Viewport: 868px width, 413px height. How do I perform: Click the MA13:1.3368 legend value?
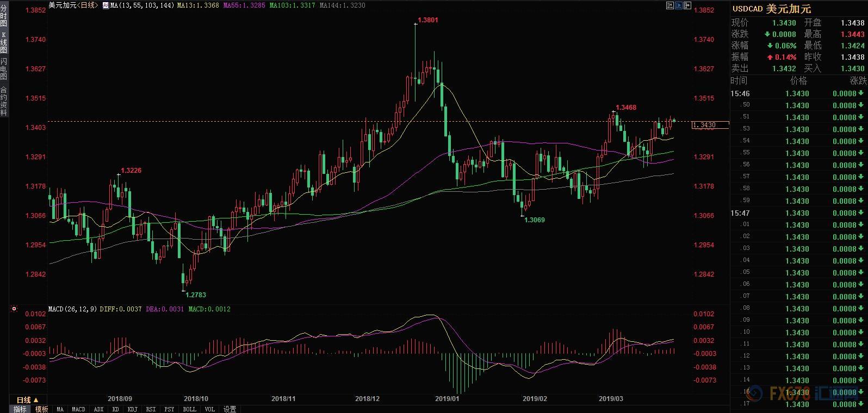(x=199, y=5)
